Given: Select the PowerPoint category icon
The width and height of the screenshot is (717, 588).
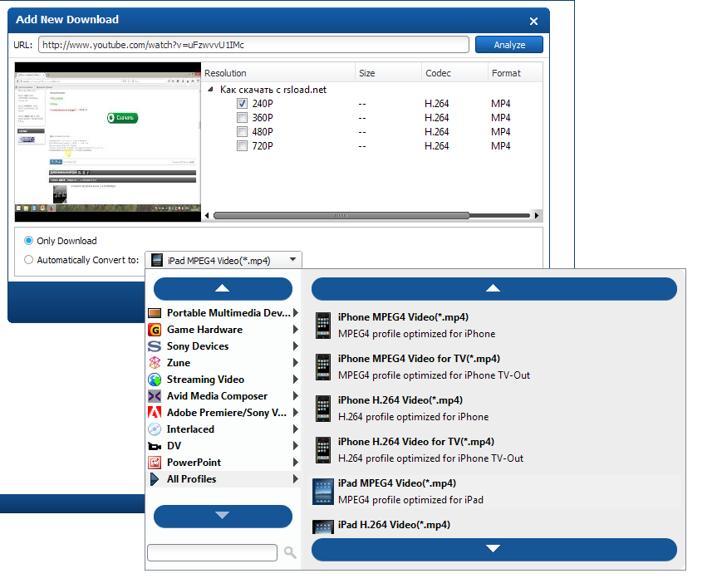Looking at the screenshot, I should tap(155, 463).
